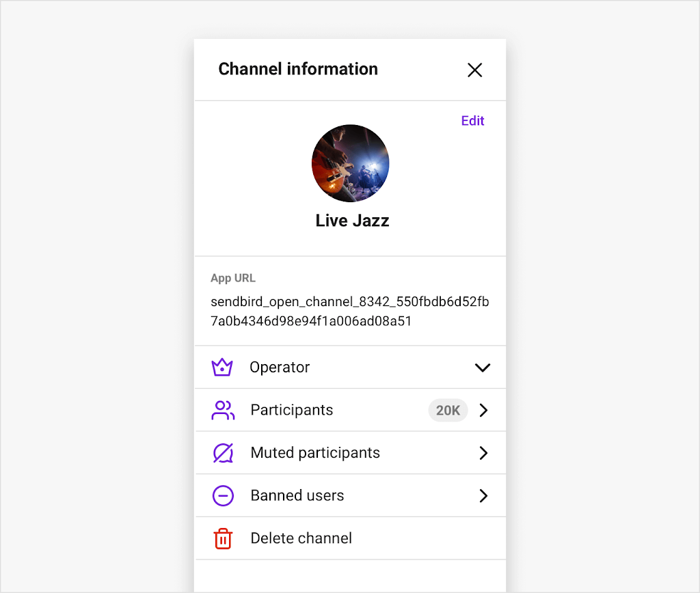Click the Banned users arrow chevron
This screenshot has width=700, height=593.
[x=483, y=496]
